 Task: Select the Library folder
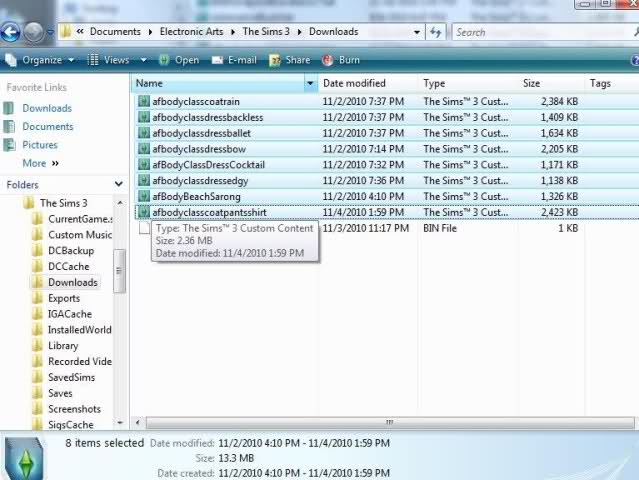pyautogui.click(x=63, y=346)
